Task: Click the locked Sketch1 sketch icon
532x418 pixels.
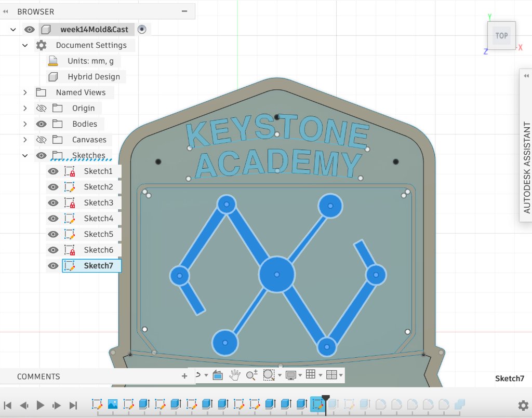Action: [70, 171]
